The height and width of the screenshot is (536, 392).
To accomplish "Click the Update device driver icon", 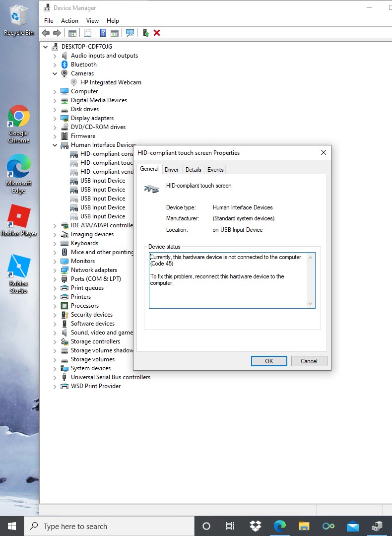I will tap(145, 33).
